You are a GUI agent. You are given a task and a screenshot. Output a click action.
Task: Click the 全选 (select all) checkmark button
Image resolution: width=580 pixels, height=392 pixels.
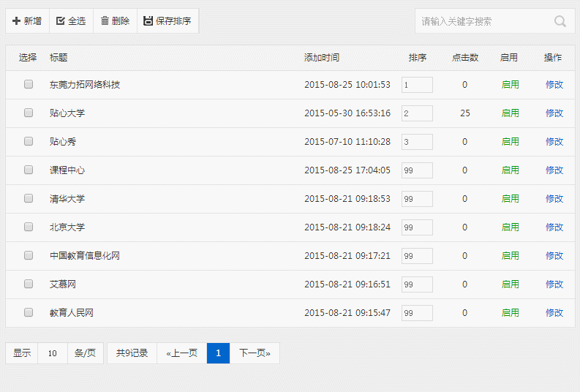click(x=71, y=21)
